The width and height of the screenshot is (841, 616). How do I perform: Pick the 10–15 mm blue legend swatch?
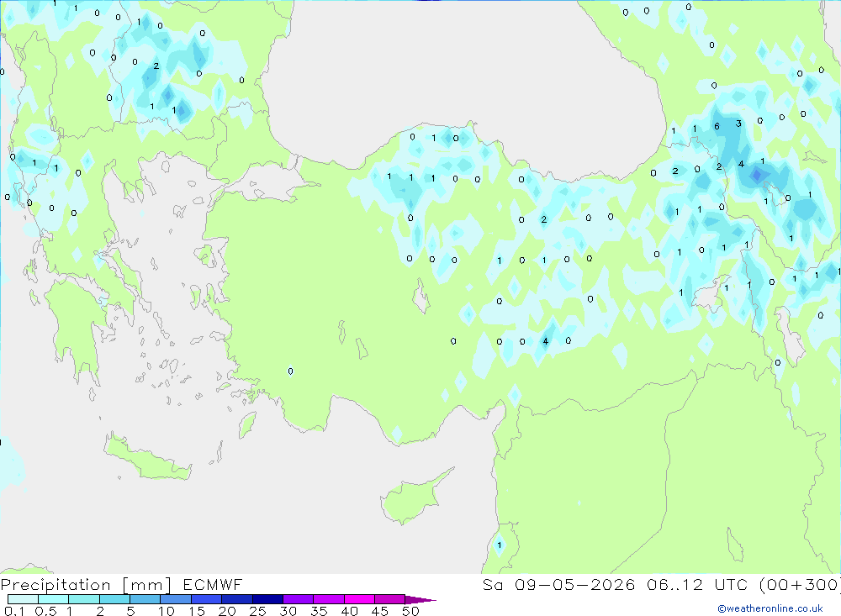[176, 599]
